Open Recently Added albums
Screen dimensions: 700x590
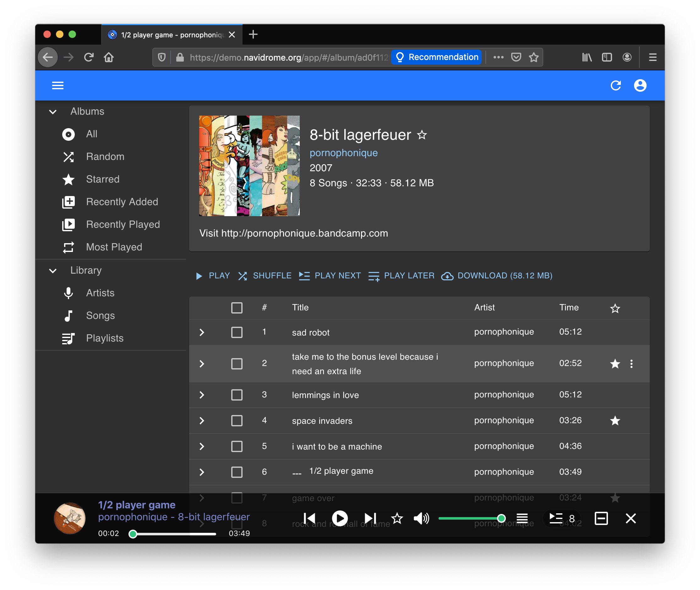click(x=110, y=202)
